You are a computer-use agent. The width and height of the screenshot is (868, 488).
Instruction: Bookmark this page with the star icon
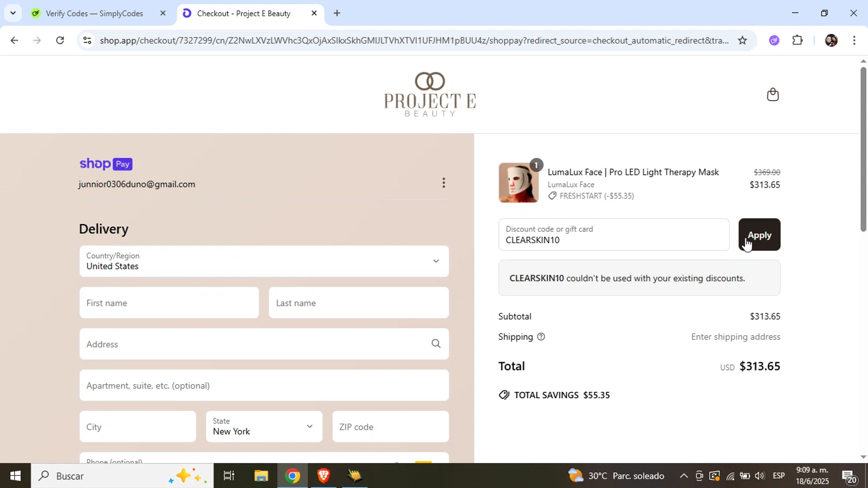(742, 41)
